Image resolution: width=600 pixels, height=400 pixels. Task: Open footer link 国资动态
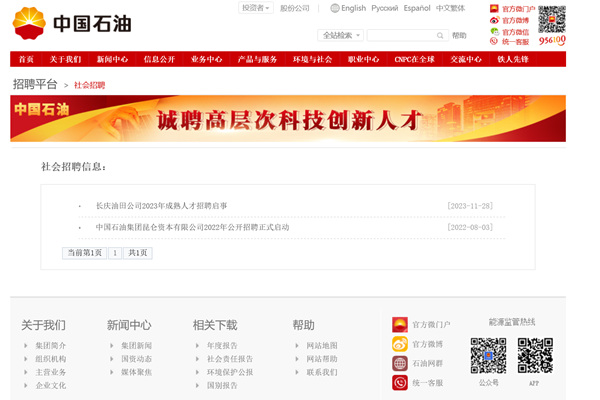tap(137, 359)
